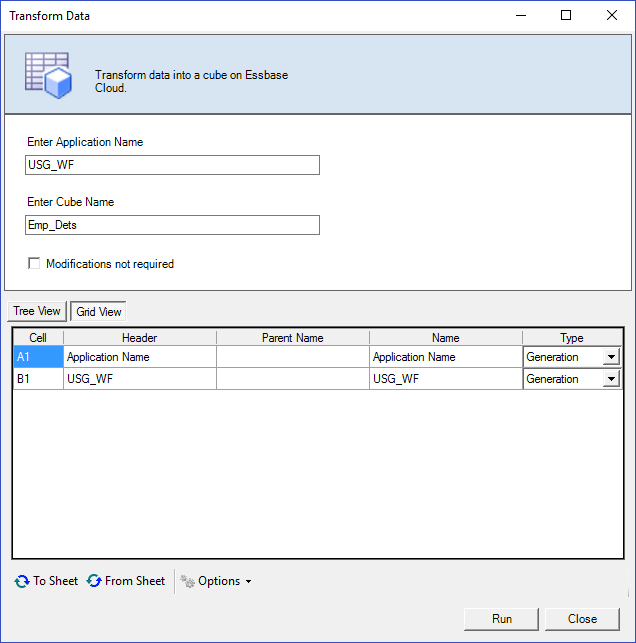The image size is (636, 643).
Task: Expand the Options dropdown arrow
Action: [x=248, y=582]
